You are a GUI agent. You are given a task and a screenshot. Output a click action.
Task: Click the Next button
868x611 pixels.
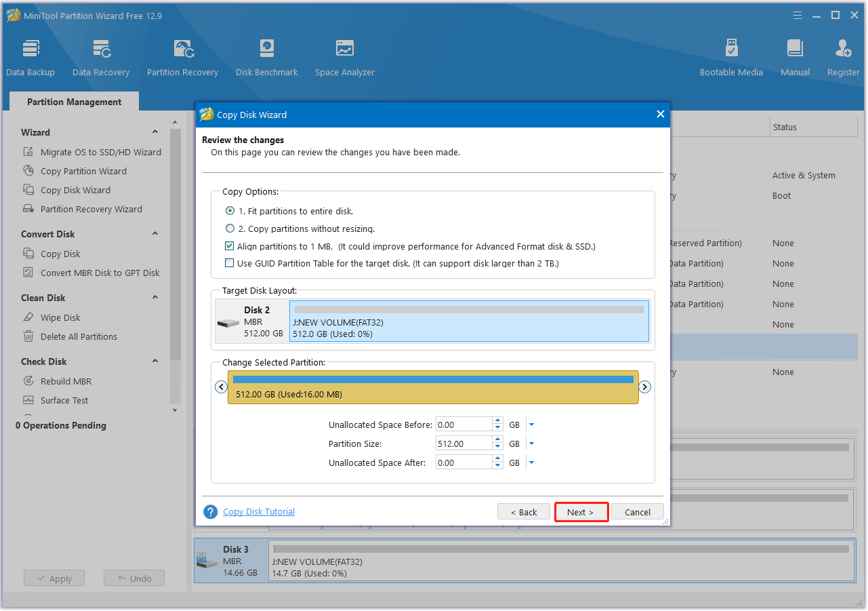click(x=580, y=512)
